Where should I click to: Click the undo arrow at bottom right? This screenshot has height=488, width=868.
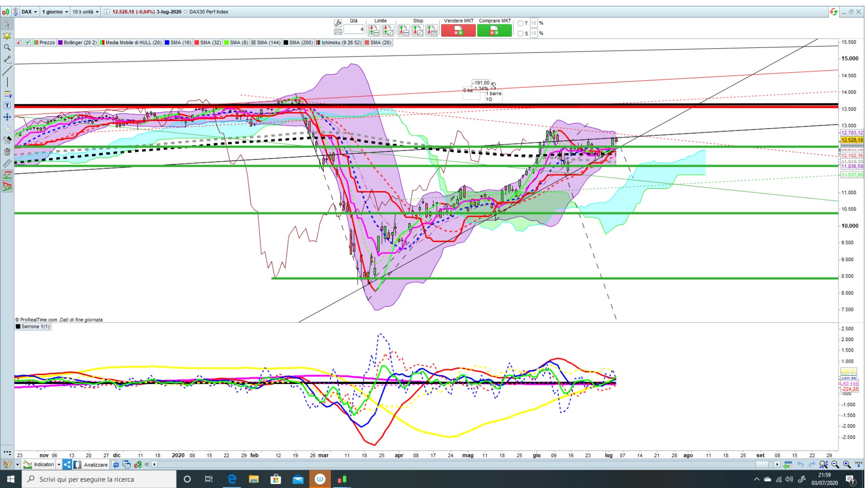pyautogui.click(x=800, y=465)
